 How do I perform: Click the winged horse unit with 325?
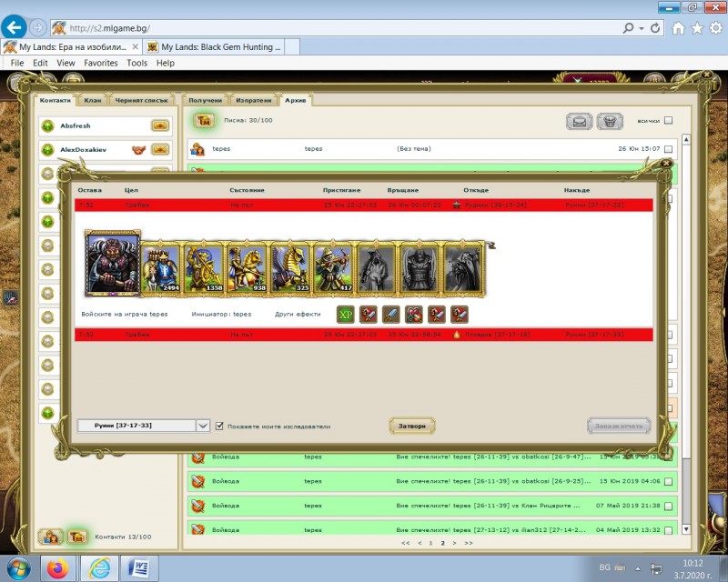coord(290,268)
